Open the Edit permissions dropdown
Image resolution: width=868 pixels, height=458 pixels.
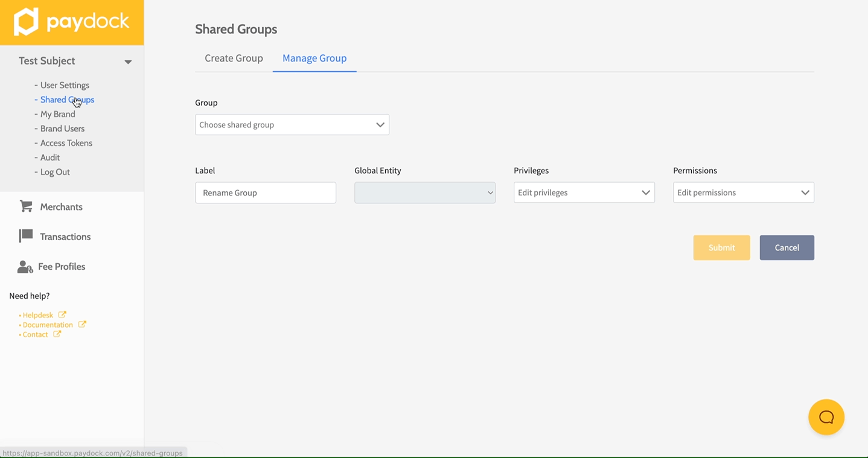click(743, 192)
